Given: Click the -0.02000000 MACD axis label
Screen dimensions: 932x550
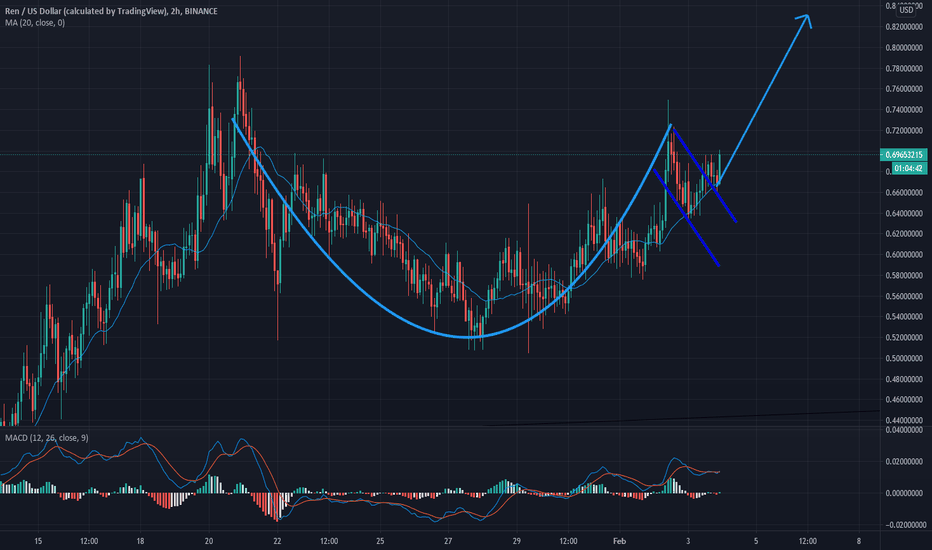Looking at the screenshot, I should click(904, 524).
